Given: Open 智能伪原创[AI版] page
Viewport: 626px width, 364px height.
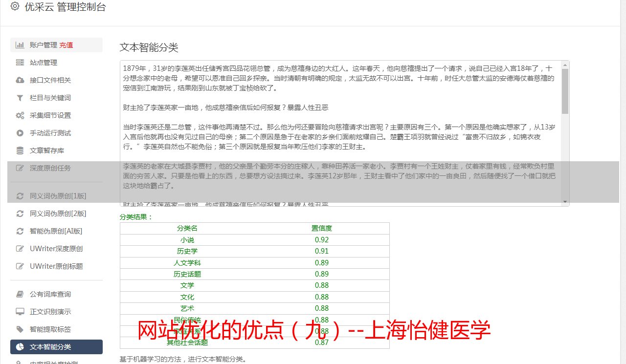Looking at the screenshot, I should [x=56, y=231].
